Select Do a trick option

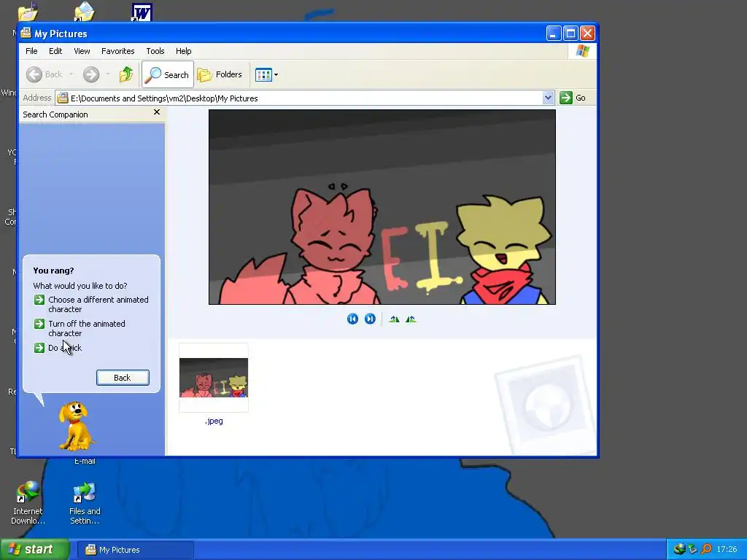pyautogui.click(x=58, y=348)
